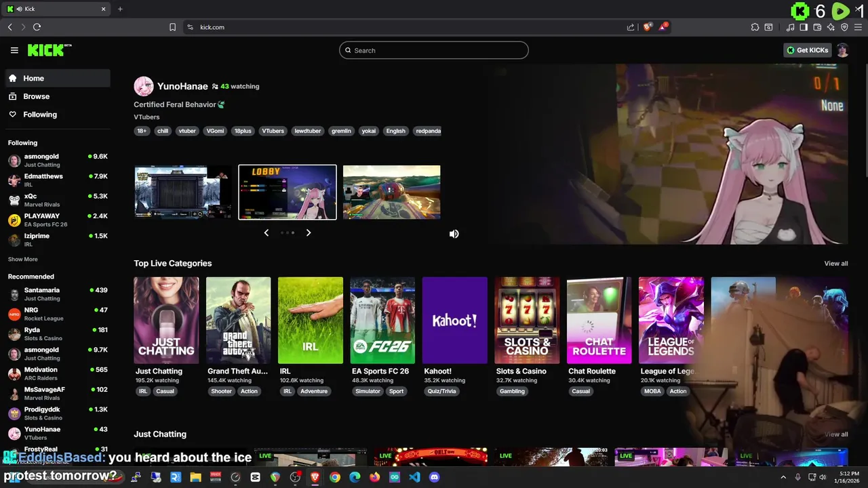
Task: Open Discord from the taskbar
Action: point(435,477)
